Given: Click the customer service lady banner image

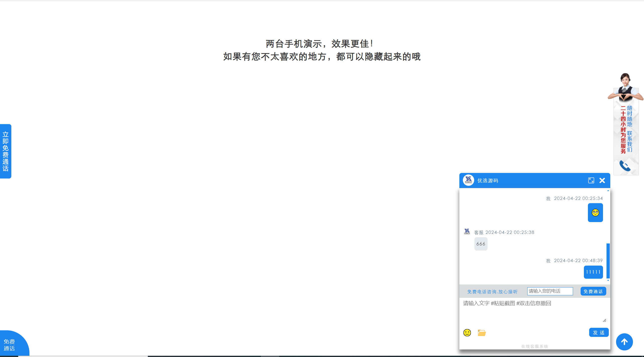Looking at the screenshot, I should (x=626, y=124).
